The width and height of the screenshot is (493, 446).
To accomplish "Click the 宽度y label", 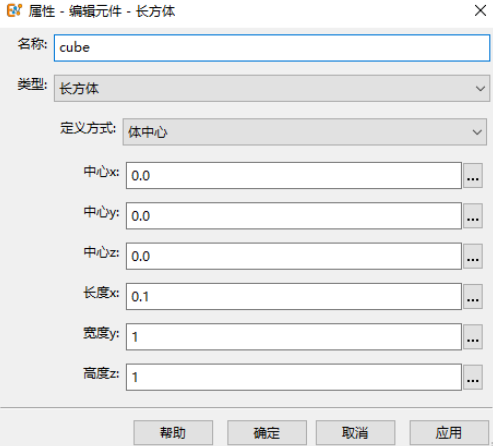I will click(x=101, y=333).
